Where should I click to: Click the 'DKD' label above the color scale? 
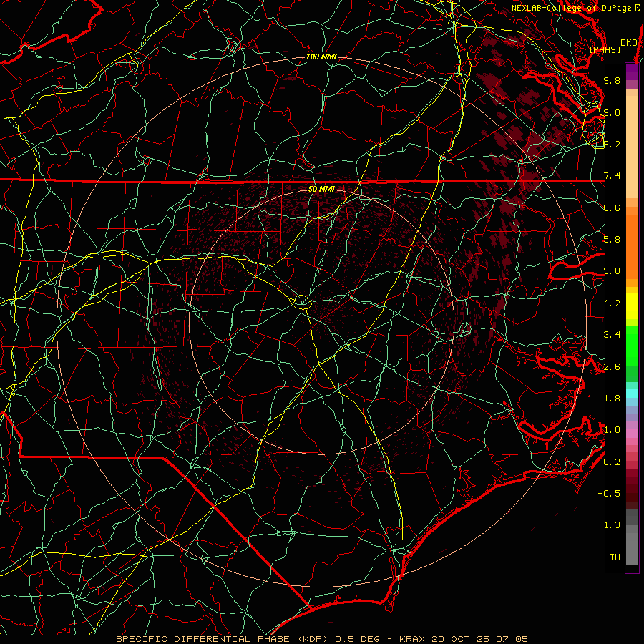click(628, 43)
